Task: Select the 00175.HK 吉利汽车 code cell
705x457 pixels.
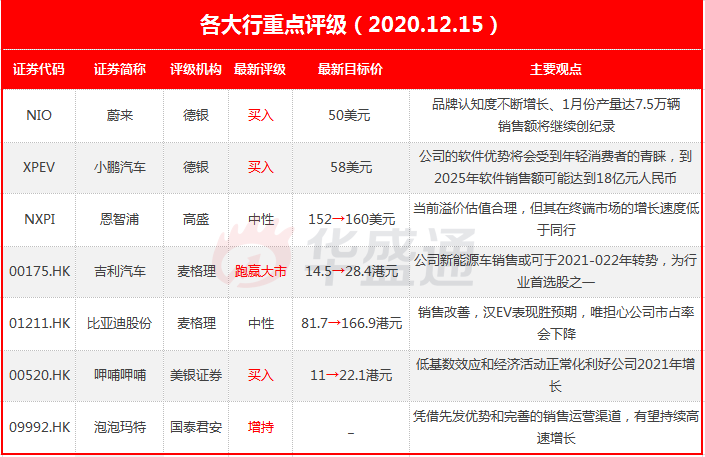Action: [40, 271]
